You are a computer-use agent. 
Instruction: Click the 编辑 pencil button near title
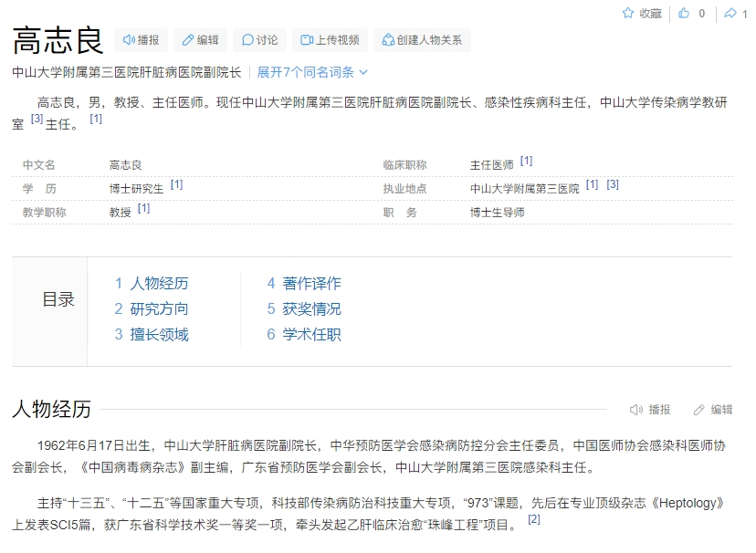201,40
